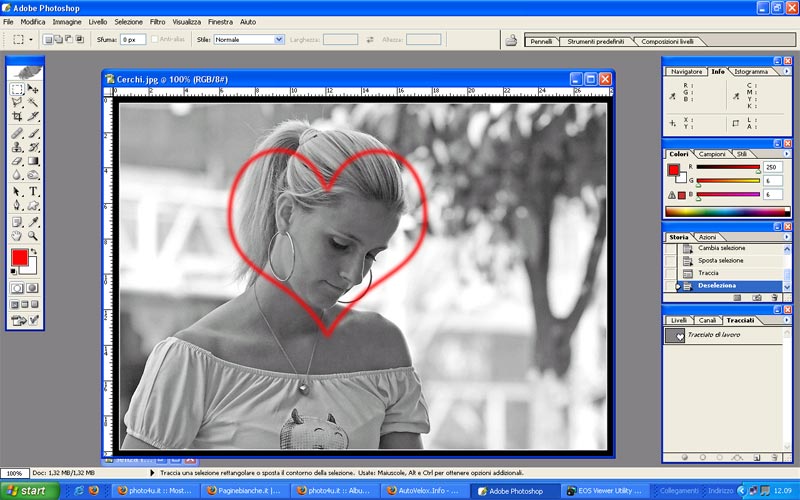Image resolution: width=800 pixels, height=500 pixels.
Task: Select the Move tool
Action: [x=33, y=89]
